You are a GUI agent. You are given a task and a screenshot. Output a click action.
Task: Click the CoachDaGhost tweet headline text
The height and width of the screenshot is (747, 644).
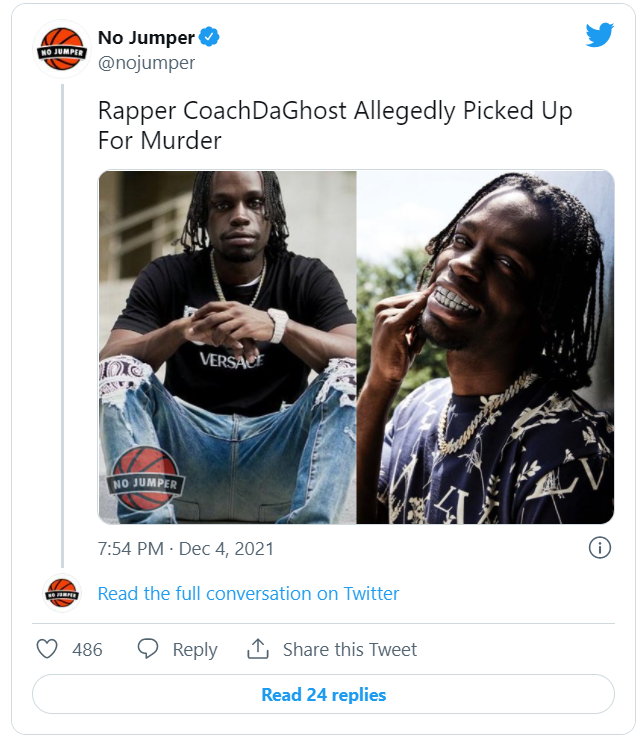[x=335, y=125]
